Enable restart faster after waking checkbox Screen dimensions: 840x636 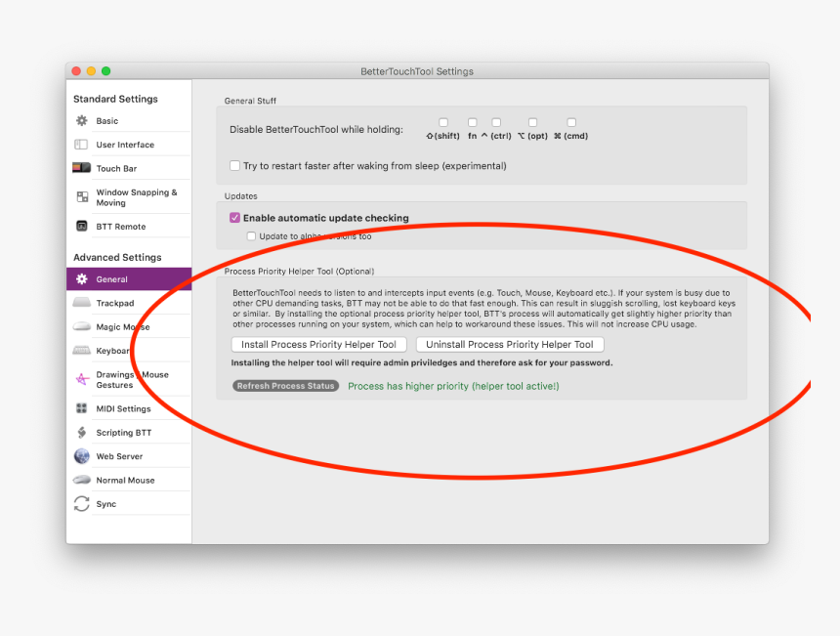pos(234,165)
